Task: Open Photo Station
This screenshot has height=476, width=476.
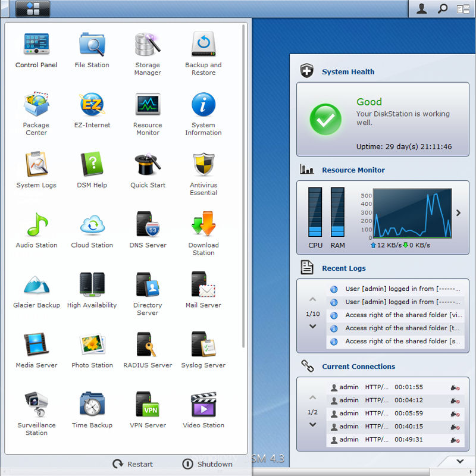Action: click(92, 350)
